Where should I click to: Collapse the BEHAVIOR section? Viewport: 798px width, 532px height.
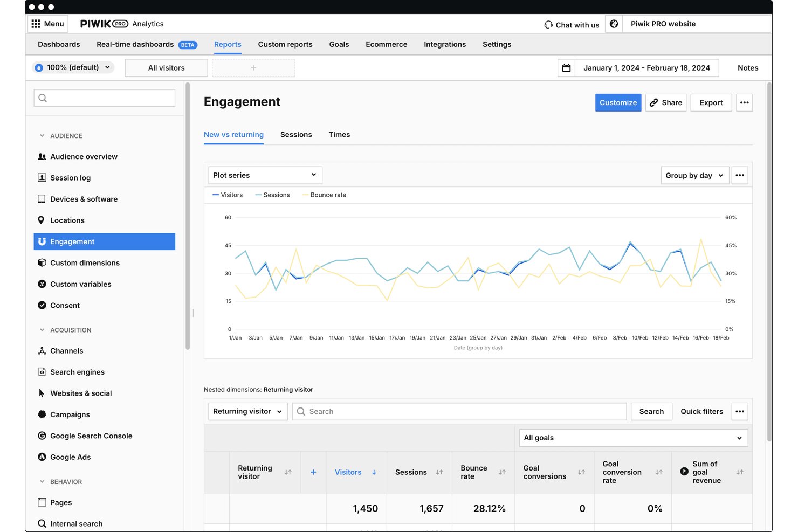[42, 481]
